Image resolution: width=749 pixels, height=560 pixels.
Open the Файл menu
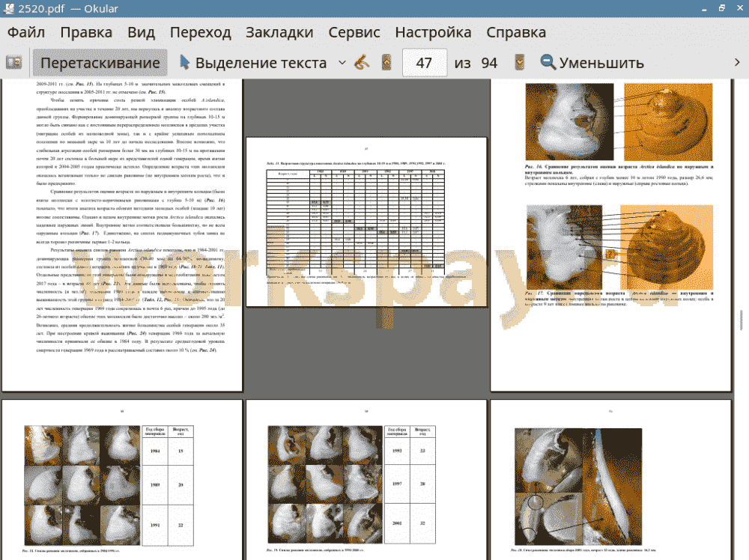[x=26, y=32]
